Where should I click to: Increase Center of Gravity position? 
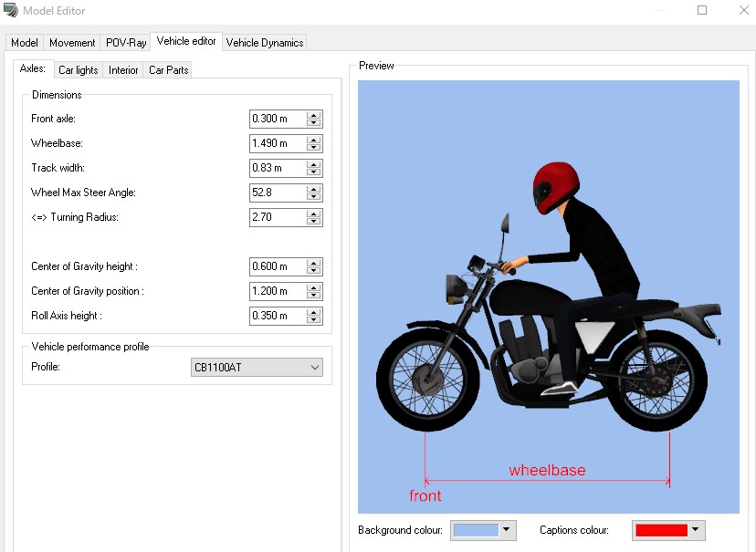pyautogui.click(x=314, y=287)
